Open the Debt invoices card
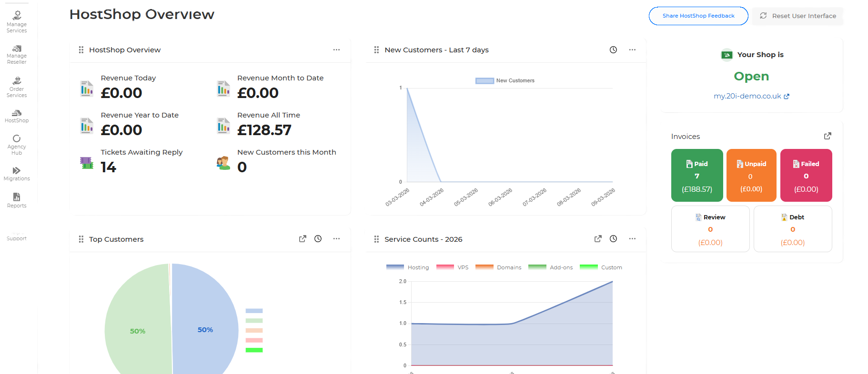868x374 pixels. click(x=793, y=229)
